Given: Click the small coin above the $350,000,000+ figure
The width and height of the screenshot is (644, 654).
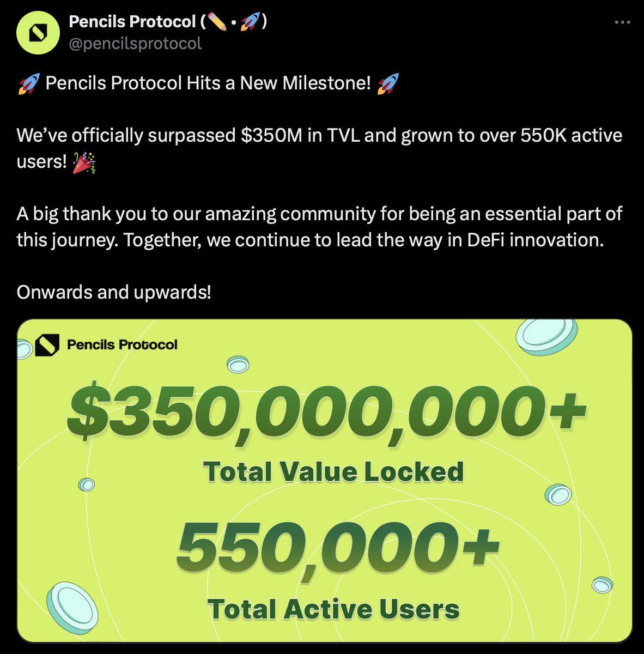Looking at the screenshot, I should pos(238,364).
